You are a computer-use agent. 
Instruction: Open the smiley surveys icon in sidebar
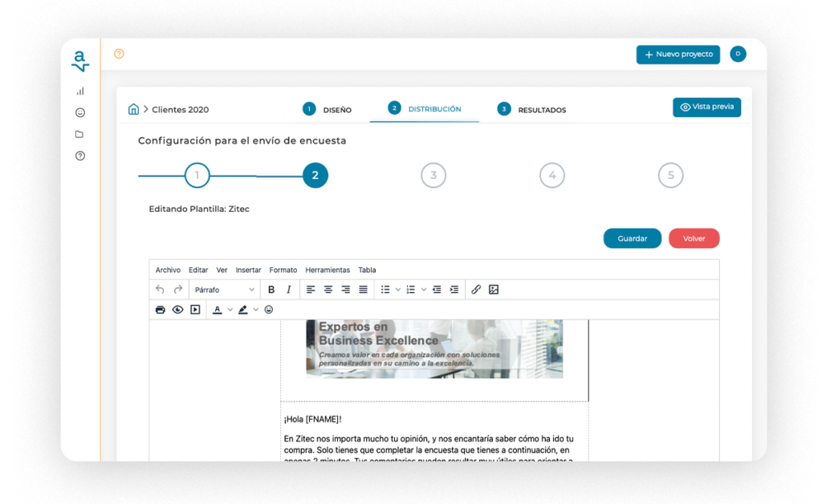(79, 112)
